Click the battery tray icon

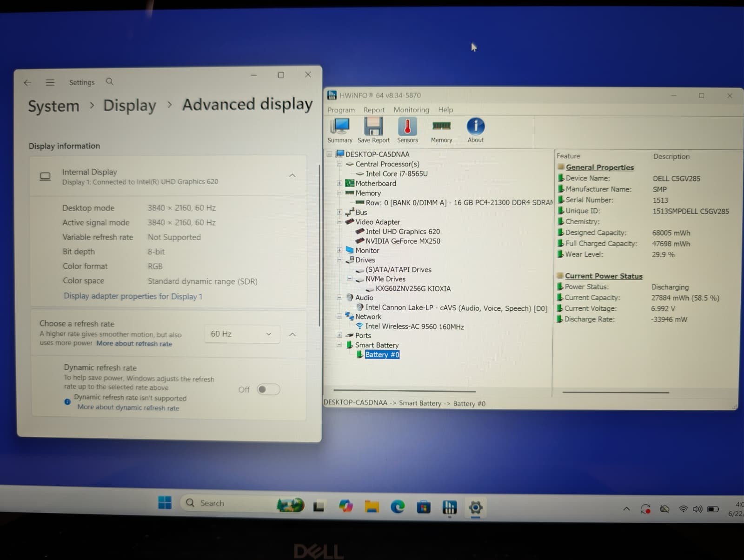tap(713, 509)
